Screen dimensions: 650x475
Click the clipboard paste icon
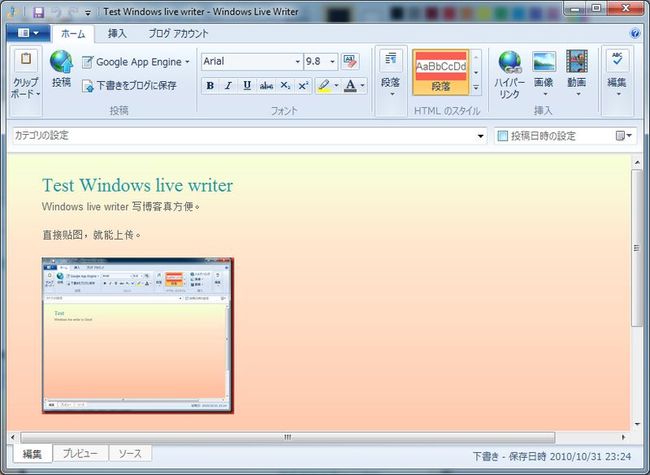(x=26, y=60)
